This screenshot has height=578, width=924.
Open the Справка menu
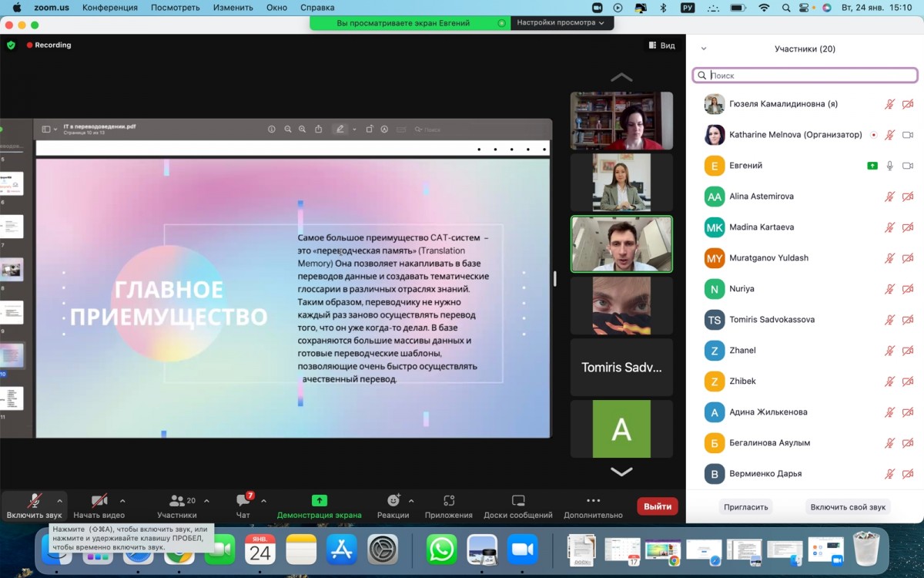(317, 8)
